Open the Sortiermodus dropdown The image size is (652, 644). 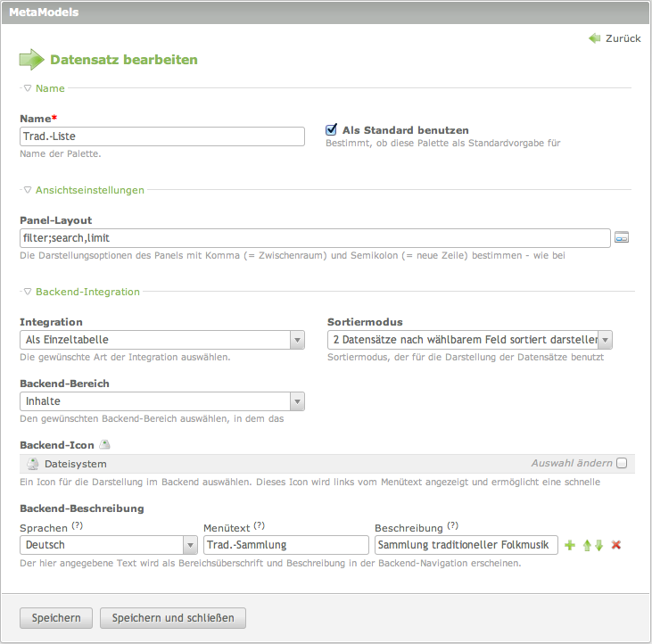[x=469, y=340]
